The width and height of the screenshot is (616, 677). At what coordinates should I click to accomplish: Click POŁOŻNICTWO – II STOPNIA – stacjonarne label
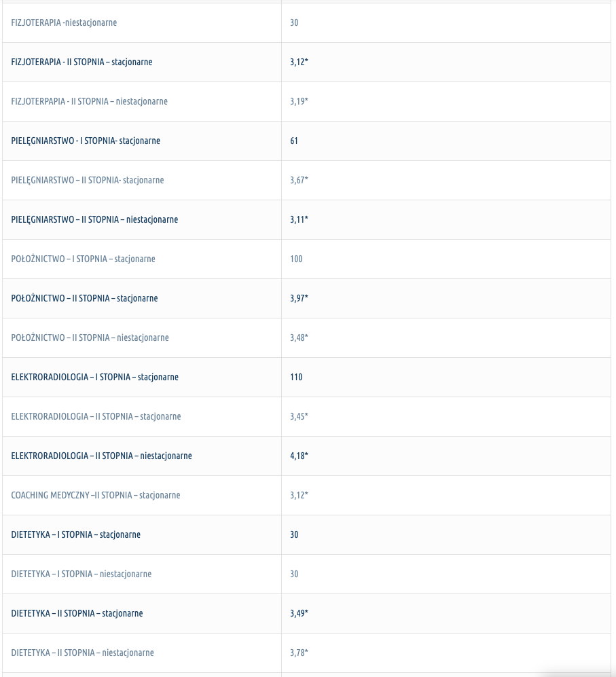(85, 298)
